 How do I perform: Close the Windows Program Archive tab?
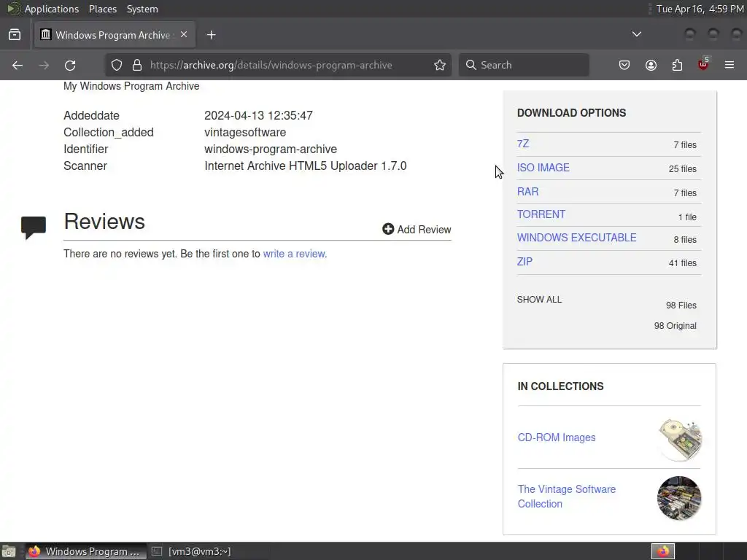(184, 35)
